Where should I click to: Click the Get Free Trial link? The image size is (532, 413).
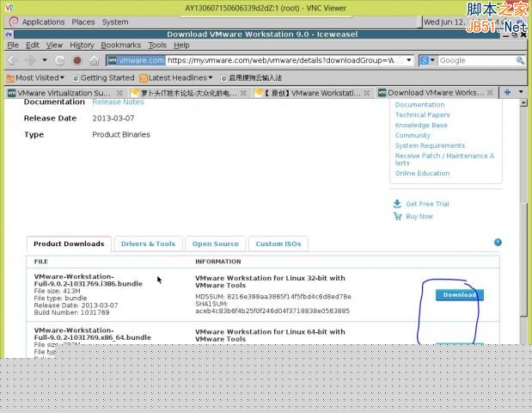427,204
